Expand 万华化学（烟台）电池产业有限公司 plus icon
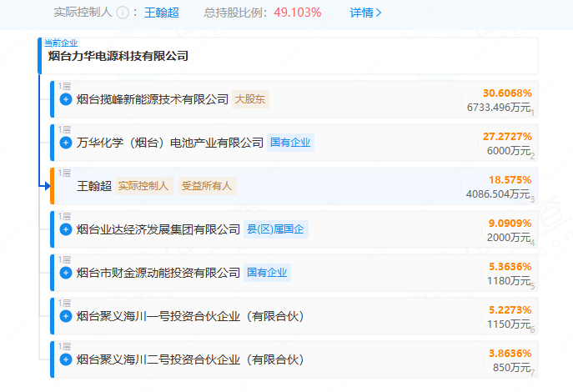The image size is (573, 392). [66, 143]
